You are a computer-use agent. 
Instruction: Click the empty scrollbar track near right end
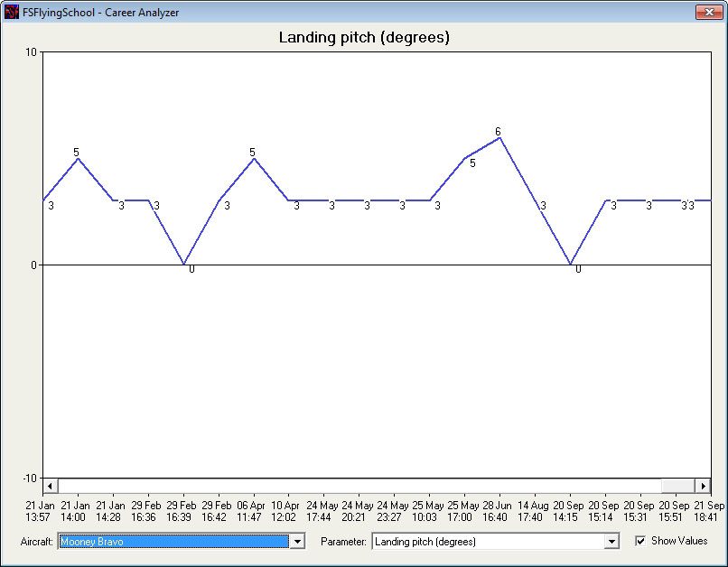tap(677, 486)
